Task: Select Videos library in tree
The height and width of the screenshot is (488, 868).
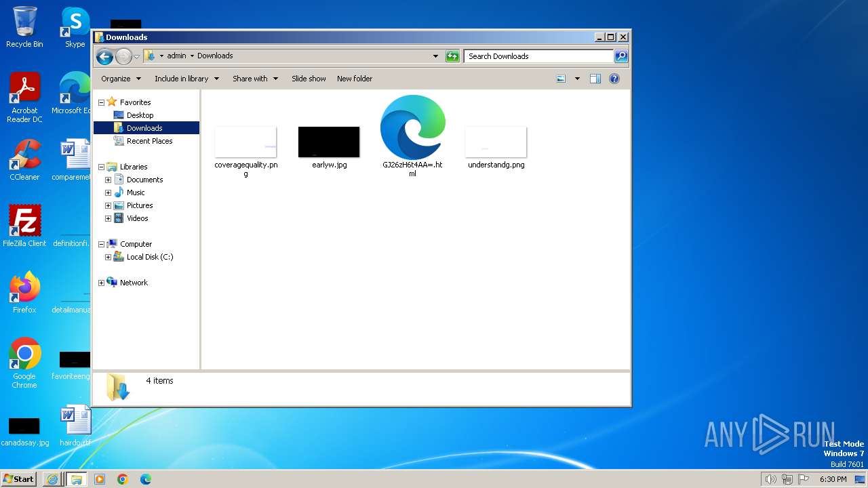Action: (x=137, y=218)
